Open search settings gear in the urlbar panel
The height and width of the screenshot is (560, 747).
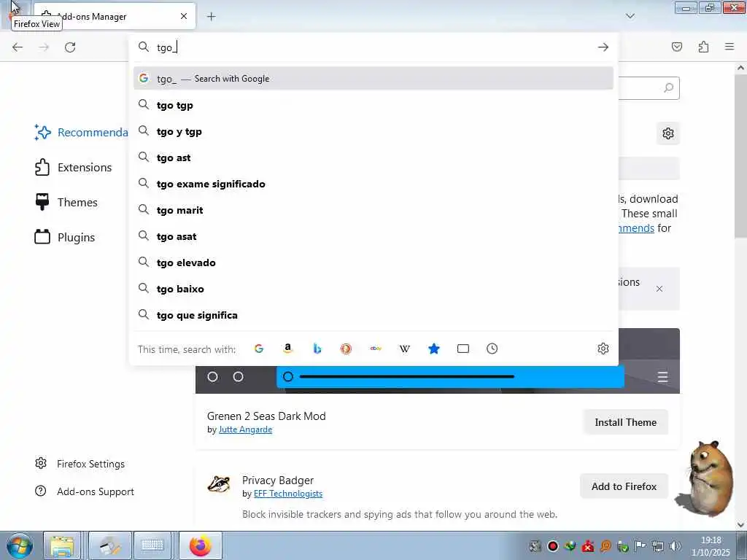pos(603,349)
